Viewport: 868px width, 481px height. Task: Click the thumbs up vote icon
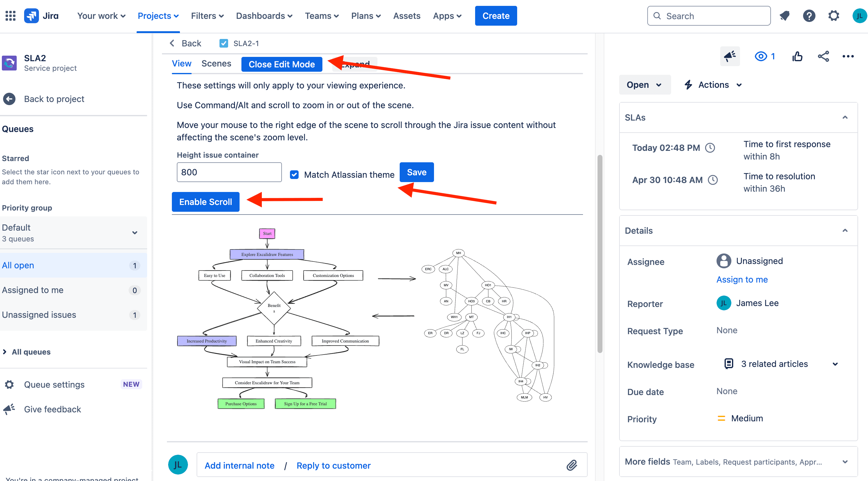797,56
